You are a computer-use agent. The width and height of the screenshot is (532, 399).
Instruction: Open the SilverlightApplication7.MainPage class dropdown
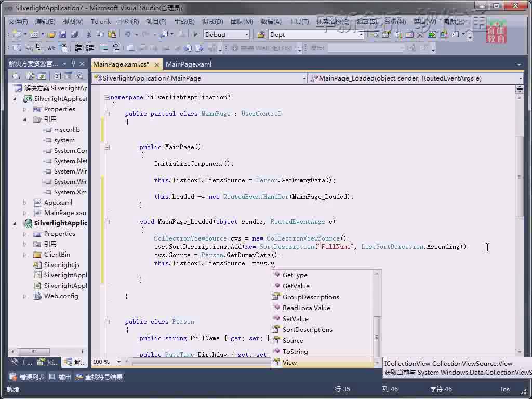tap(304, 78)
